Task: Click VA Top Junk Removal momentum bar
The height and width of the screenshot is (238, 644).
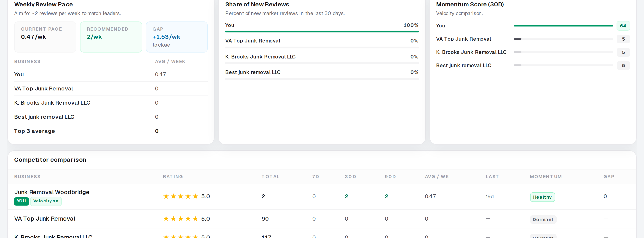Action: pos(563,39)
